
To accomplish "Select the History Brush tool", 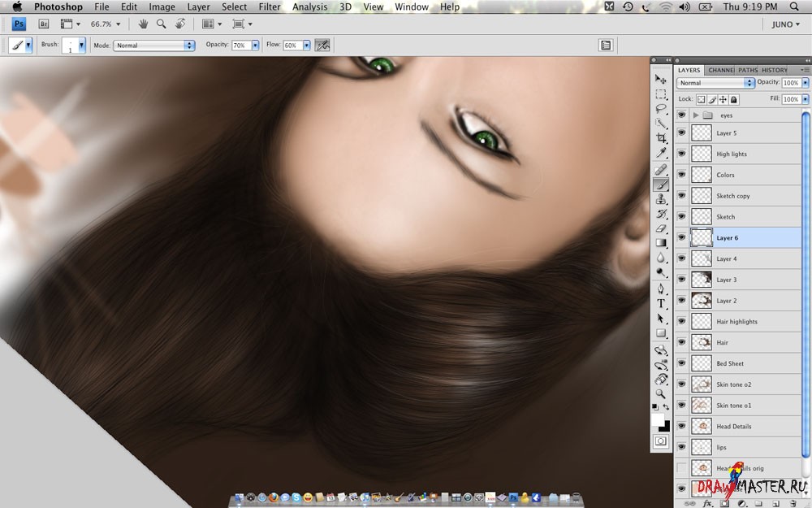I will tap(661, 214).
